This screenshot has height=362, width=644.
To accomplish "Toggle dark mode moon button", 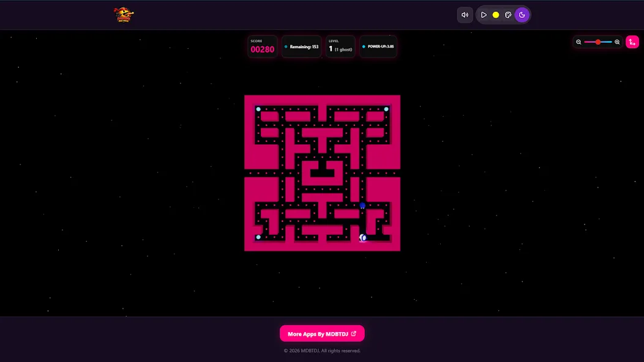I will 522,15.
